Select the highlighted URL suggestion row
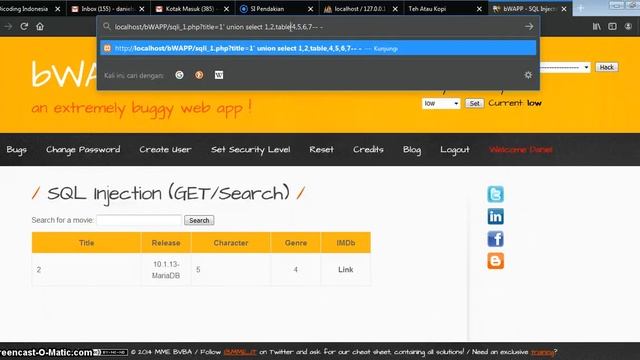Viewport: 640px width, 360px height. [x=318, y=48]
